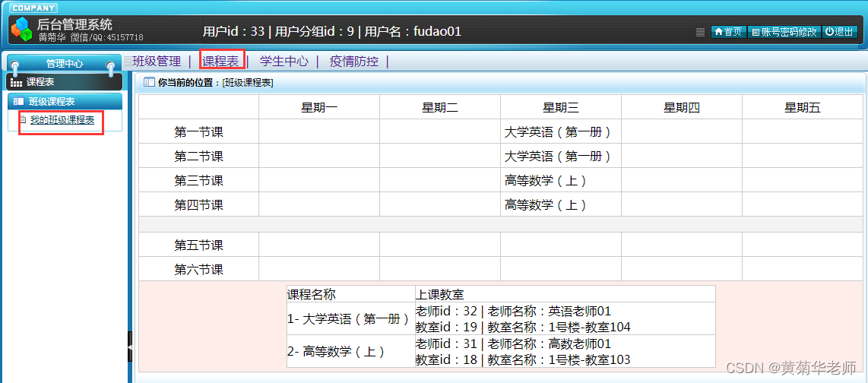Viewport: 868px width, 383px height.
Task: Click the 第一节课 row label
Action: (198, 131)
